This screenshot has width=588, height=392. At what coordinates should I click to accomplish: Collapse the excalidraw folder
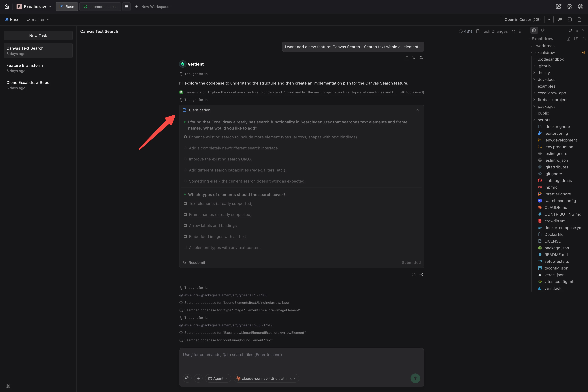[x=532, y=53]
